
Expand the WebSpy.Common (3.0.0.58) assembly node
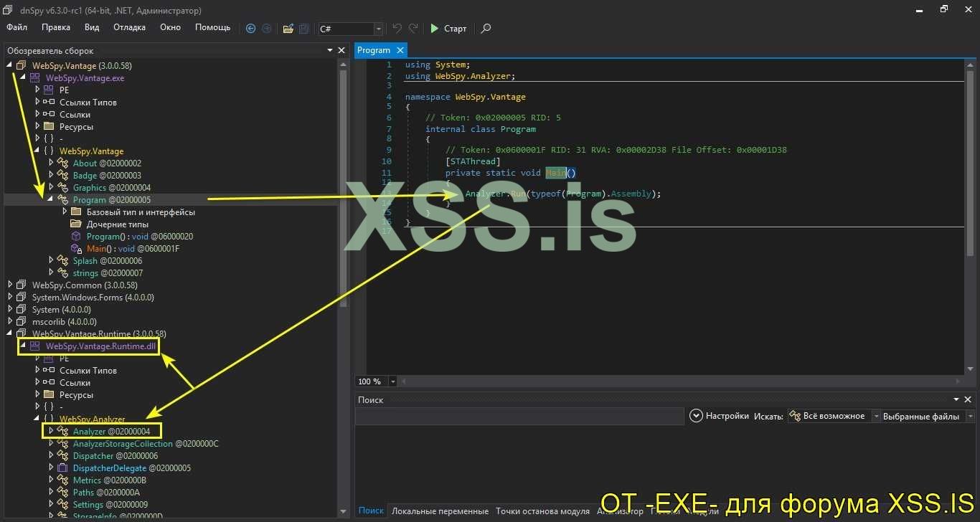coord(9,285)
